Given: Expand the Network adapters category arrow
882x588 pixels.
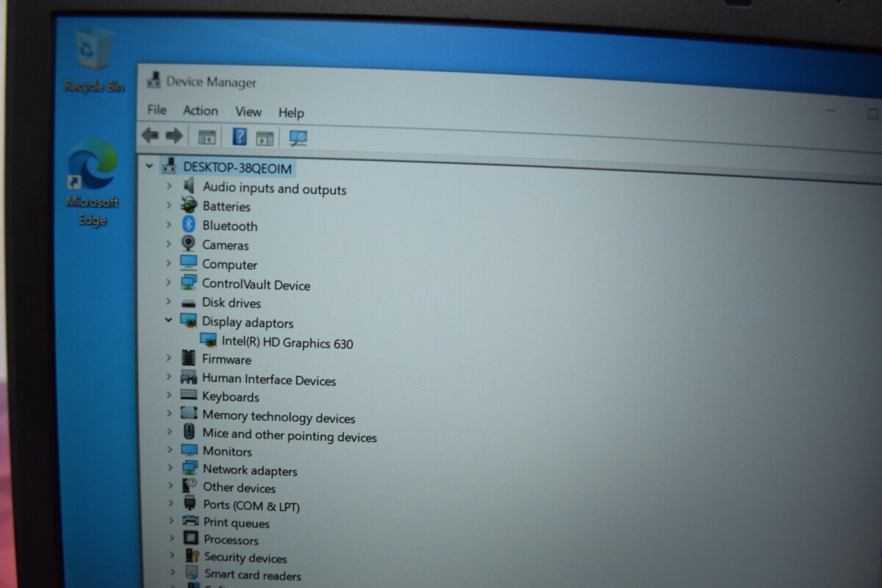Looking at the screenshot, I should (170, 467).
